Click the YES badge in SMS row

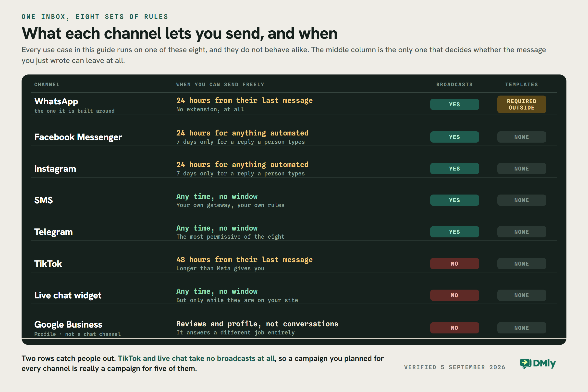click(x=454, y=200)
